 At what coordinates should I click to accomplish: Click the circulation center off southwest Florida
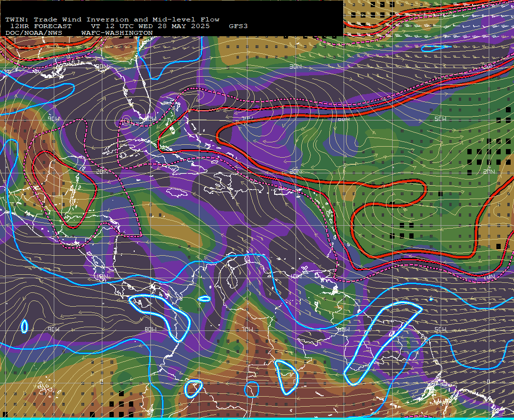pos(127,121)
